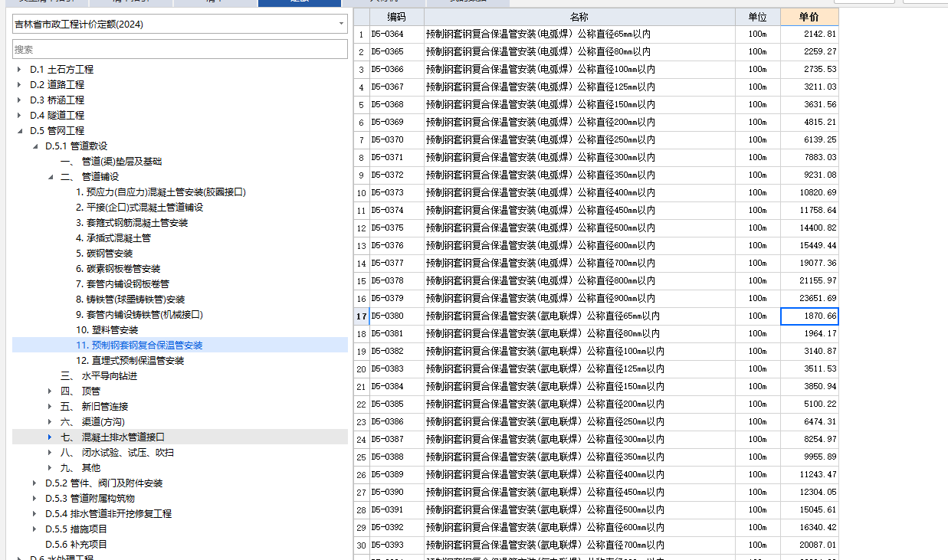Screen dimensions: 948x560
Task: Select row code D5-0367
Action: coord(396,87)
